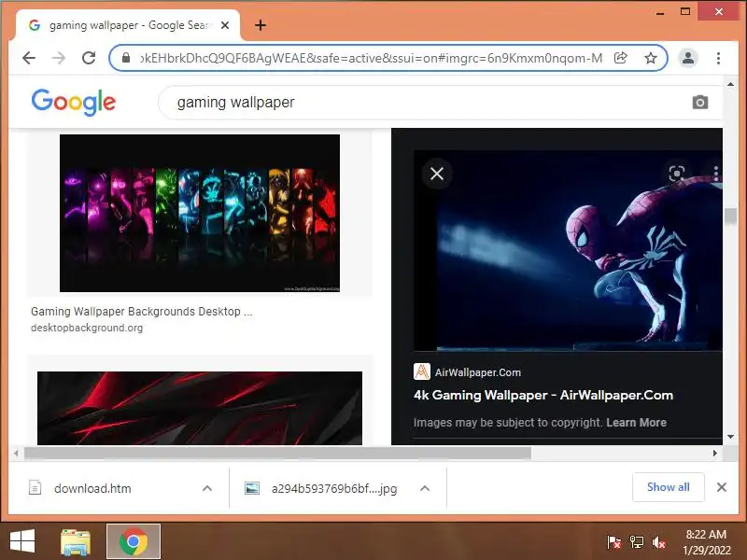Go back to the previous page
This screenshot has width=747, height=560.
[29, 58]
